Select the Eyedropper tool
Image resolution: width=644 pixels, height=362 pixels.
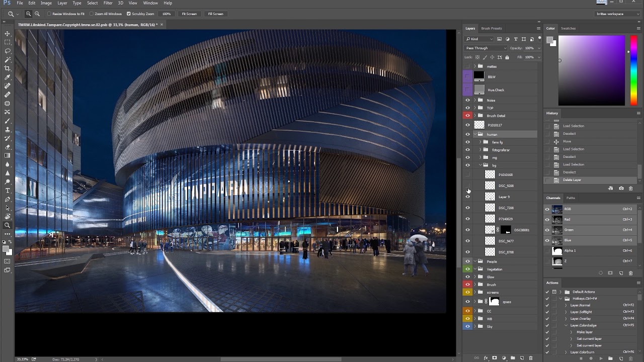pos(8,77)
